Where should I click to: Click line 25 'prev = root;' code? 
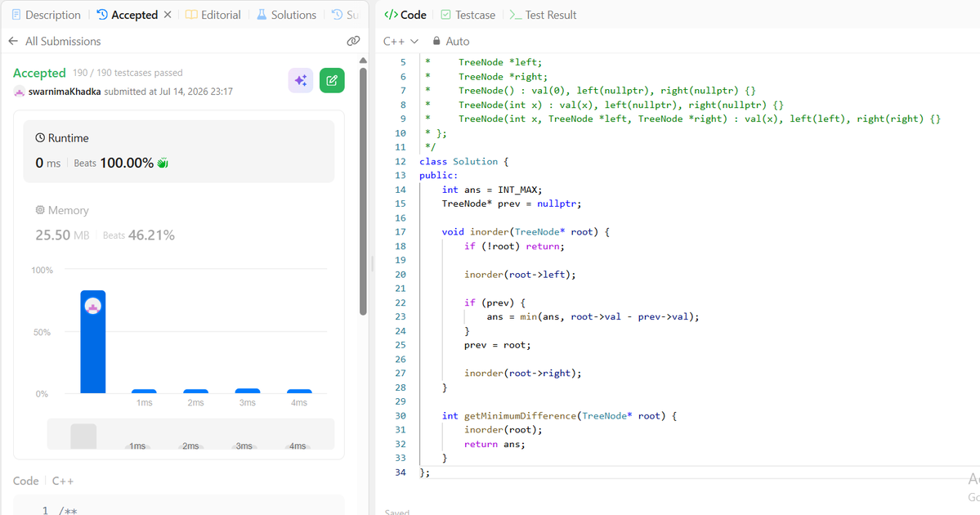pyautogui.click(x=498, y=345)
